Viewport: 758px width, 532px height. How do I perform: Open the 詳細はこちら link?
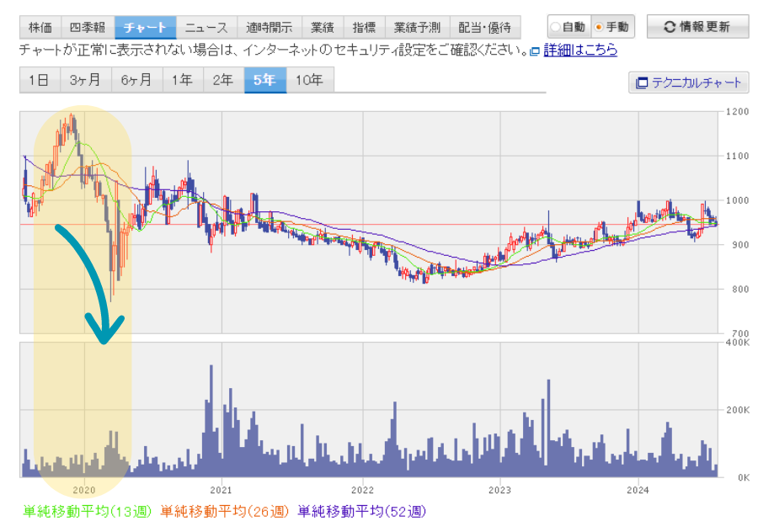coord(580,51)
